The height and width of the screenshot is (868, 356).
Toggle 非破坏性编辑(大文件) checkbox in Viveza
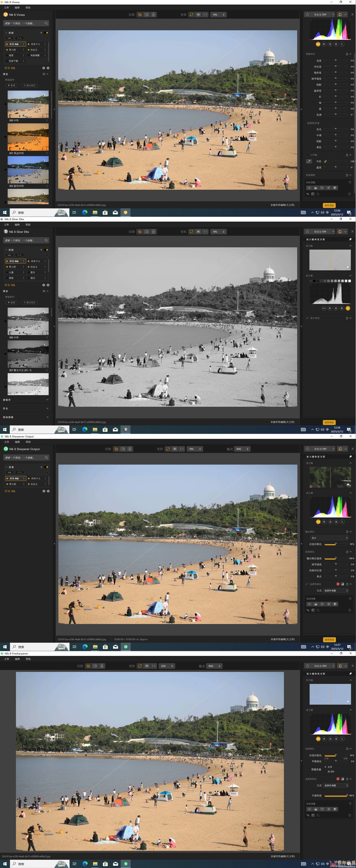point(267,205)
